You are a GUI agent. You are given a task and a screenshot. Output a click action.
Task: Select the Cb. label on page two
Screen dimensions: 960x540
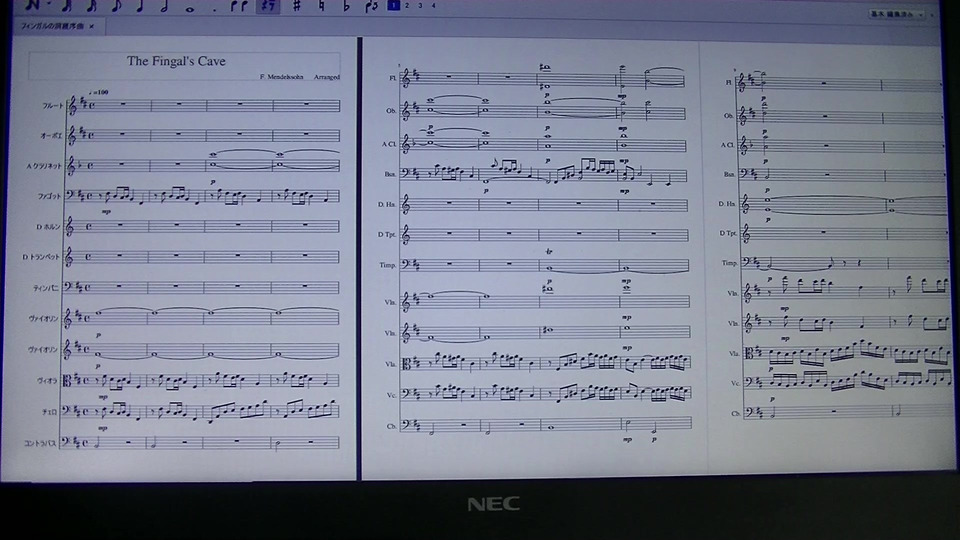pyautogui.click(x=391, y=426)
